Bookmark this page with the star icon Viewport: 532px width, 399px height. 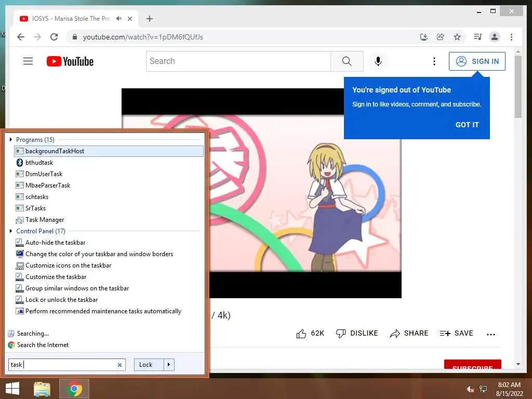[x=457, y=37]
